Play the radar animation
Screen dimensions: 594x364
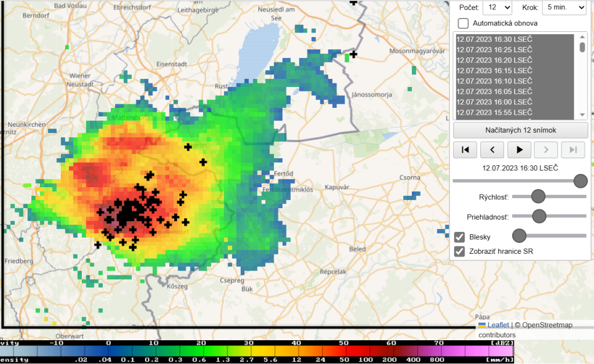click(x=519, y=150)
